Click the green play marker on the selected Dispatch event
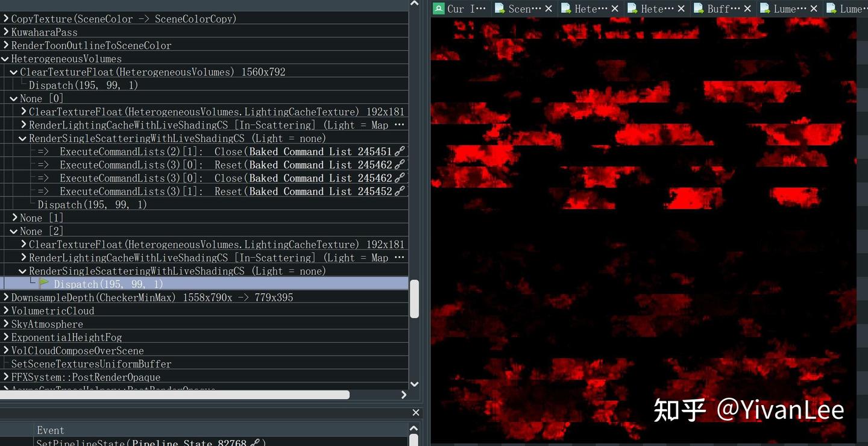The width and height of the screenshot is (868, 446). [44, 283]
